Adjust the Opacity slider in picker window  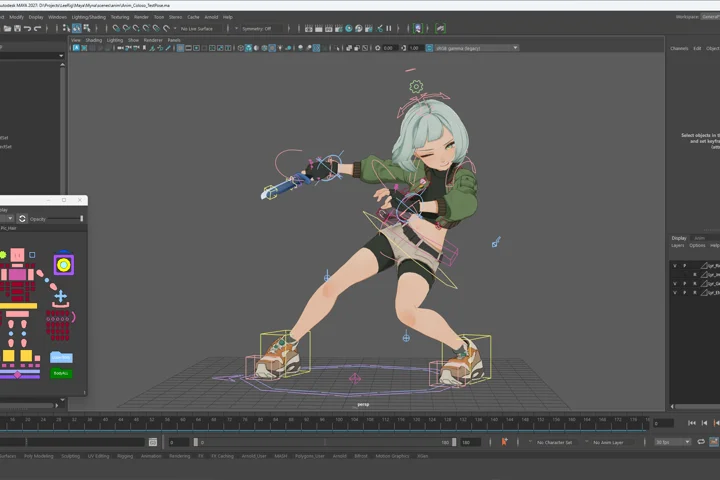click(x=65, y=219)
